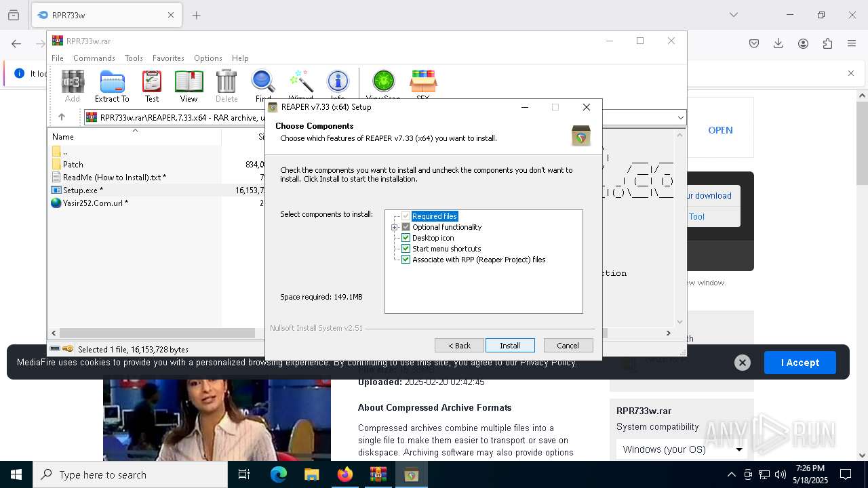
Task: Switch to WinRAR taskbar icon
Action: 378,474
